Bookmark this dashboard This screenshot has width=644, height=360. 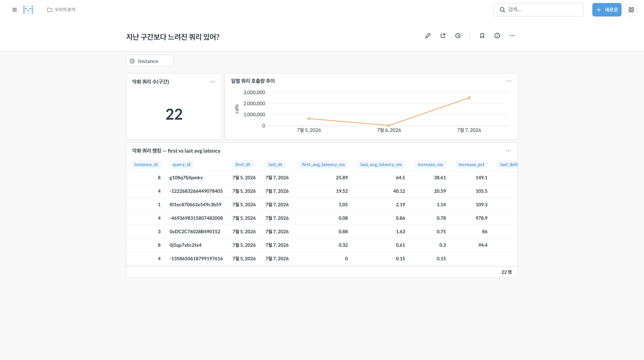point(482,36)
